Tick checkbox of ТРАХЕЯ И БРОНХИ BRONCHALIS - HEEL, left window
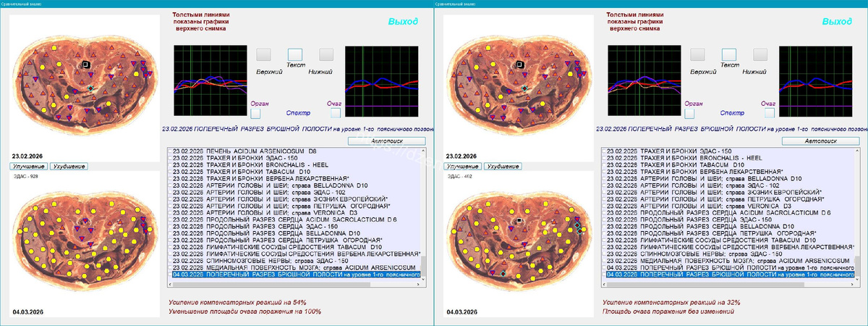This screenshot has width=868, height=326. point(170,164)
